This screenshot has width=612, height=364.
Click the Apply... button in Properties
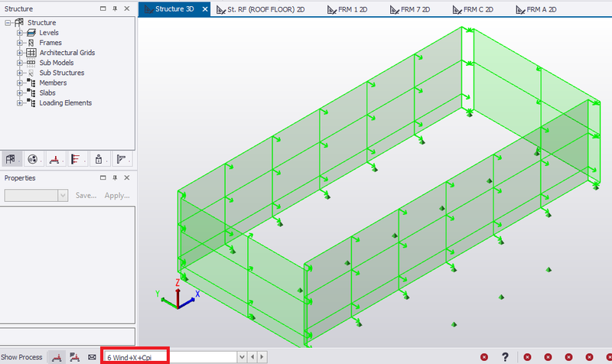tap(117, 196)
